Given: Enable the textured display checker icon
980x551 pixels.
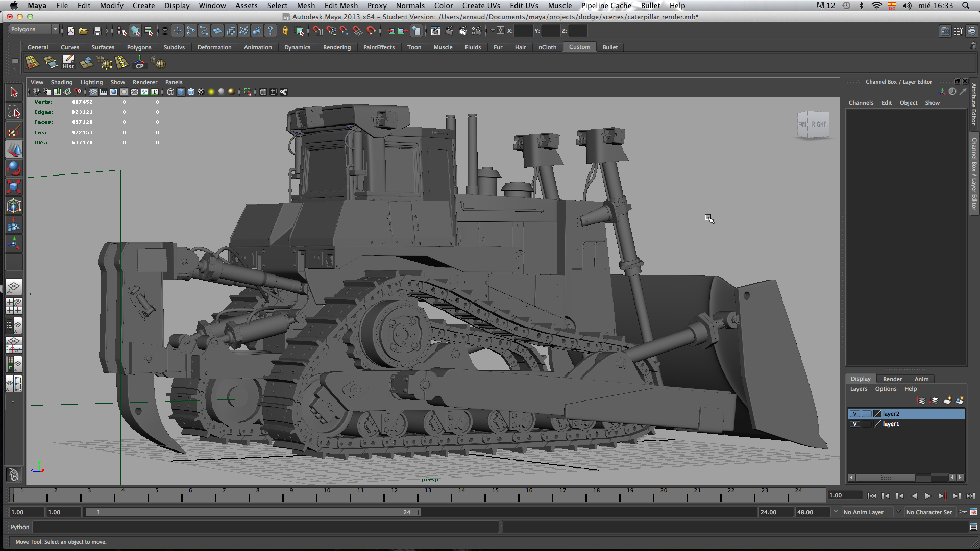Looking at the screenshot, I should coord(201,92).
